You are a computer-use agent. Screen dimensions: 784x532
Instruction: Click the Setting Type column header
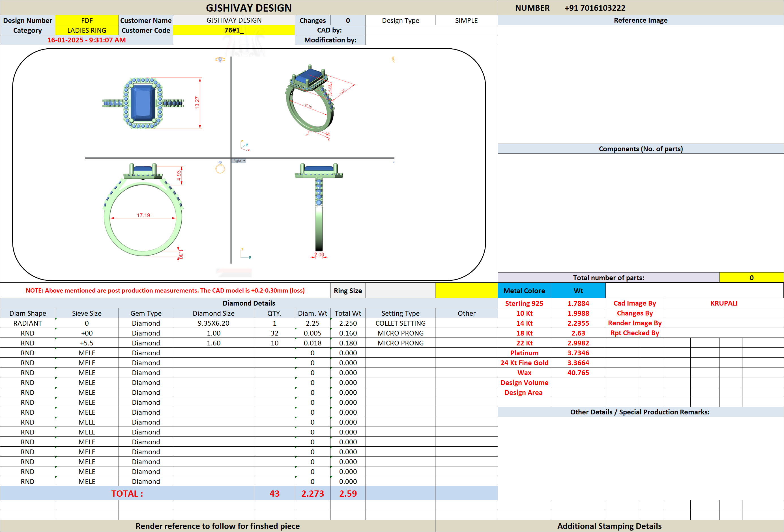(400, 313)
